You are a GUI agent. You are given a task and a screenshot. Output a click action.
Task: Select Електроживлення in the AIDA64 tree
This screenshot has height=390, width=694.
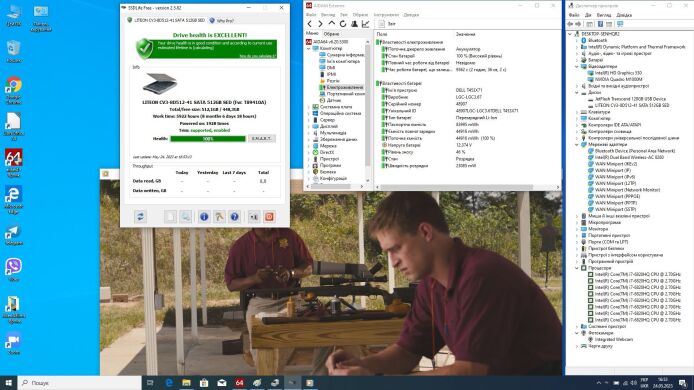(344, 87)
